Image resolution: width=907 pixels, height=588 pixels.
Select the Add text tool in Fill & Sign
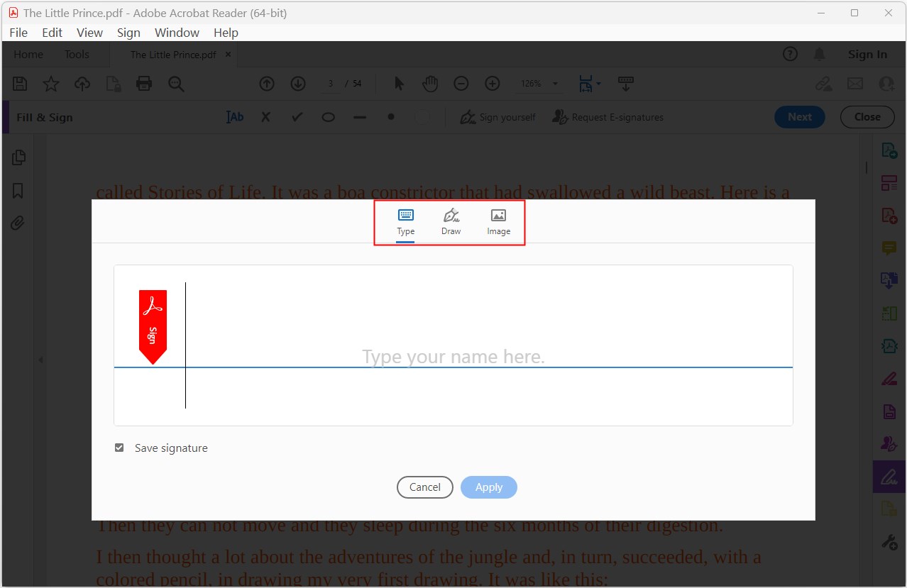coord(234,117)
